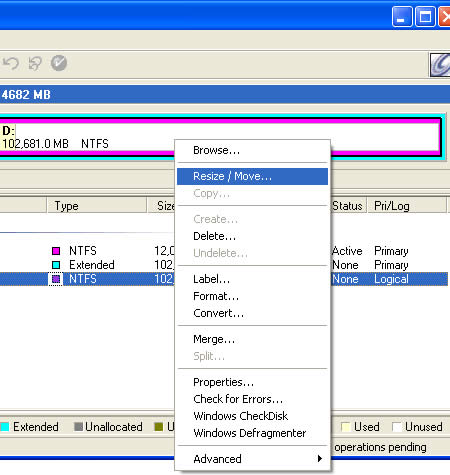The image size is (450, 475).
Task: Click the purple square in selected NTFS row
Action: click(56, 279)
